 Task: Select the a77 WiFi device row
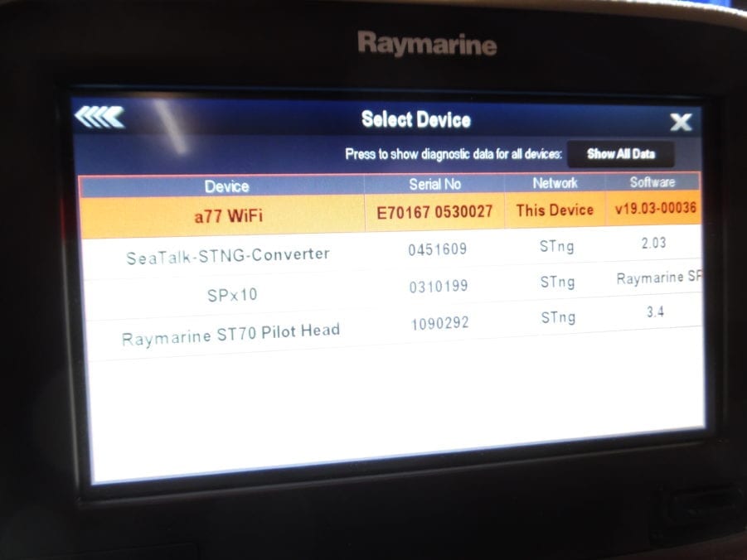[226, 211]
